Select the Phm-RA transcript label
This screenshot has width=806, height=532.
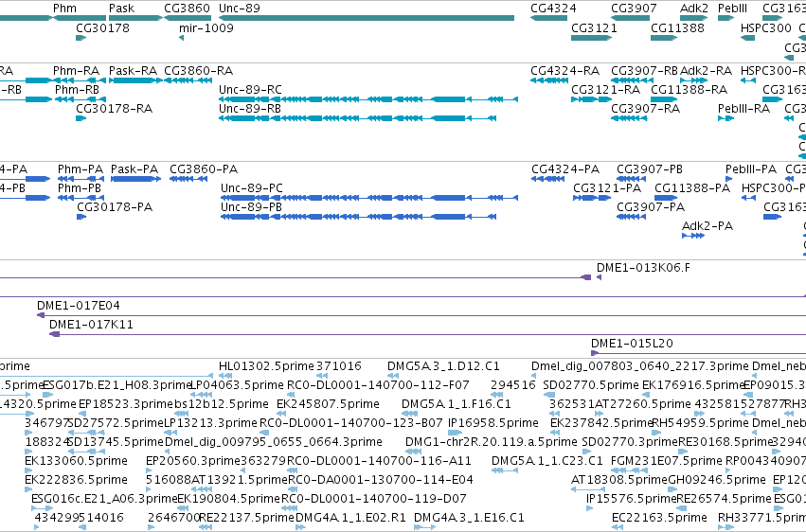[x=76, y=70]
